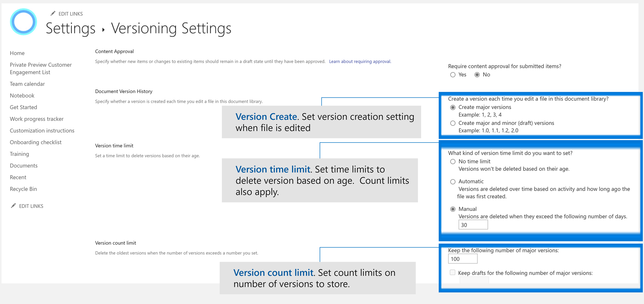Open Recycle Bin in the navigation
This screenshot has width=644, height=304.
pos(23,189)
